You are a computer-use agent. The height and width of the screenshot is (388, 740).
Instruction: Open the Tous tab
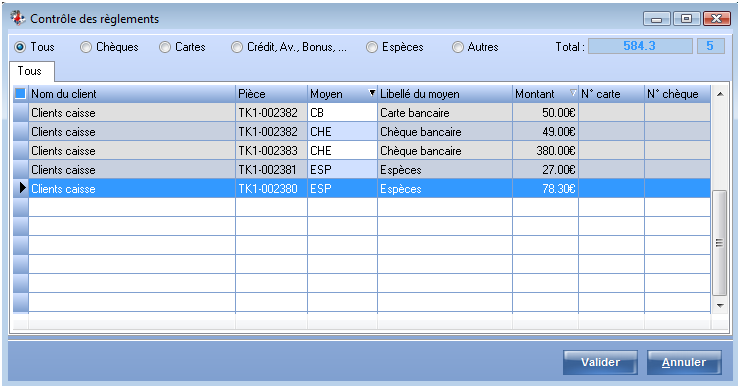pyautogui.click(x=31, y=71)
